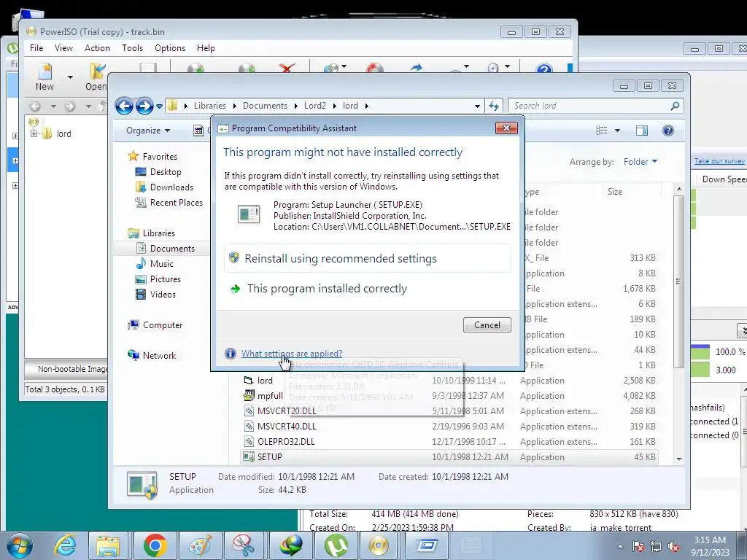The image size is (747, 560).
Task: Open the View menu in PowerISO
Action: click(63, 48)
